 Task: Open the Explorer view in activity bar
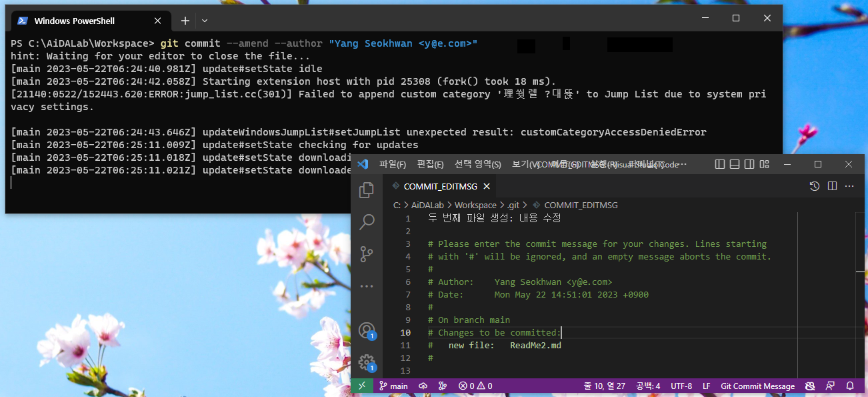pyautogui.click(x=366, y=191)
